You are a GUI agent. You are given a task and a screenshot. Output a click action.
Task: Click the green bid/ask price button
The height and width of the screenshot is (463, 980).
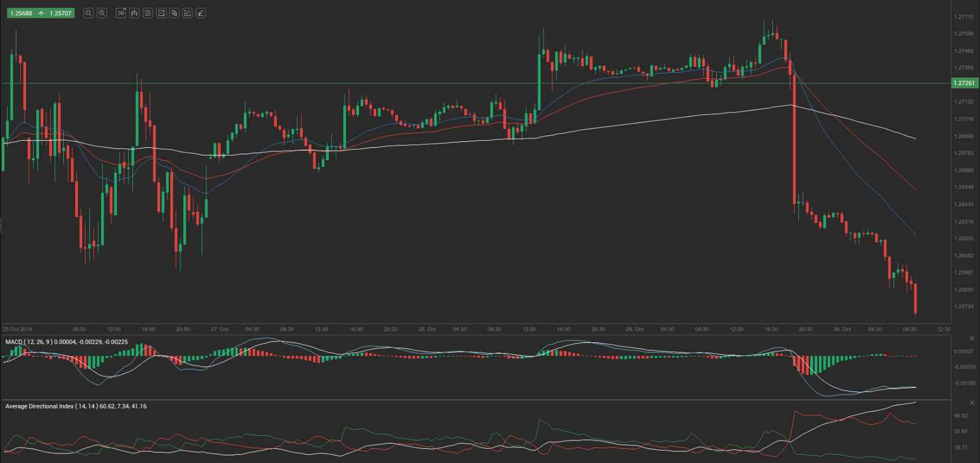click(40, 13)
